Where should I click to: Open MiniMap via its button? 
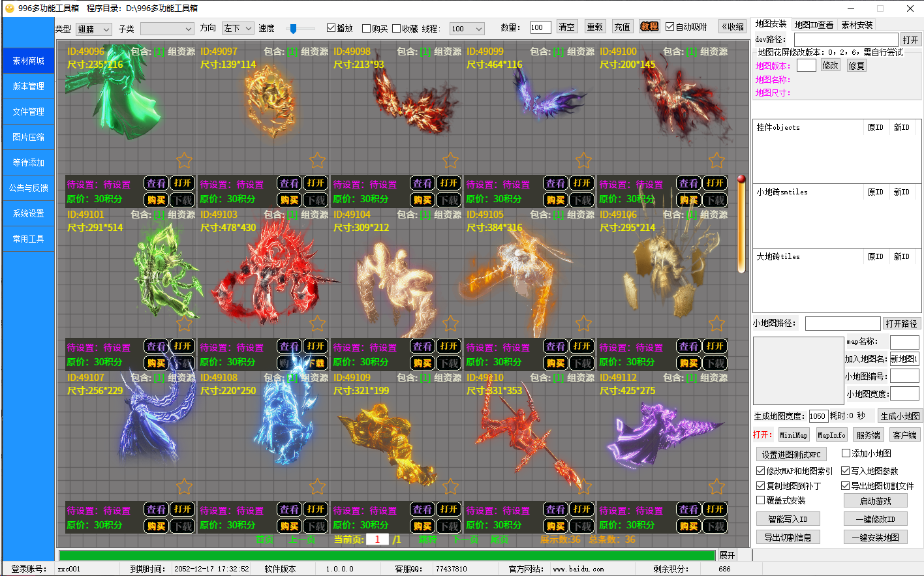coord(793,435)
